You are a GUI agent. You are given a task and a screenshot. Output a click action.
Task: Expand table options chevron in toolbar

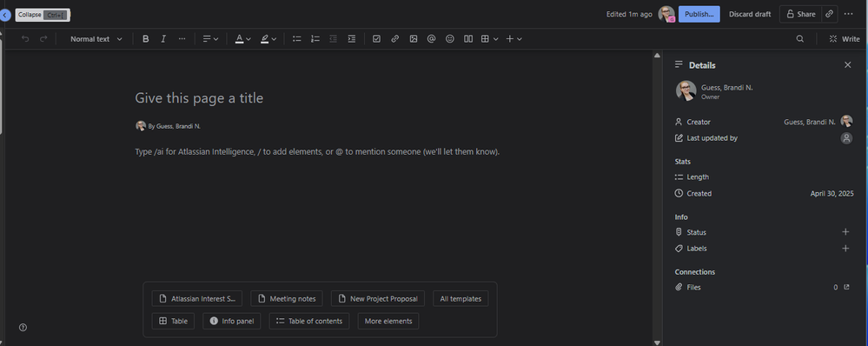click(x=495, y=39)
